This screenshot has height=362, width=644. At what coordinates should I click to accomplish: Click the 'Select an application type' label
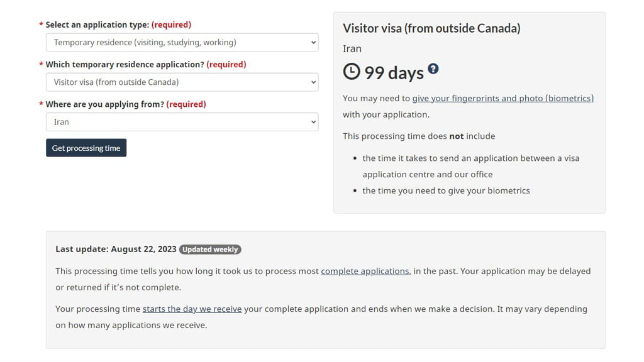[x=97, y=25]
